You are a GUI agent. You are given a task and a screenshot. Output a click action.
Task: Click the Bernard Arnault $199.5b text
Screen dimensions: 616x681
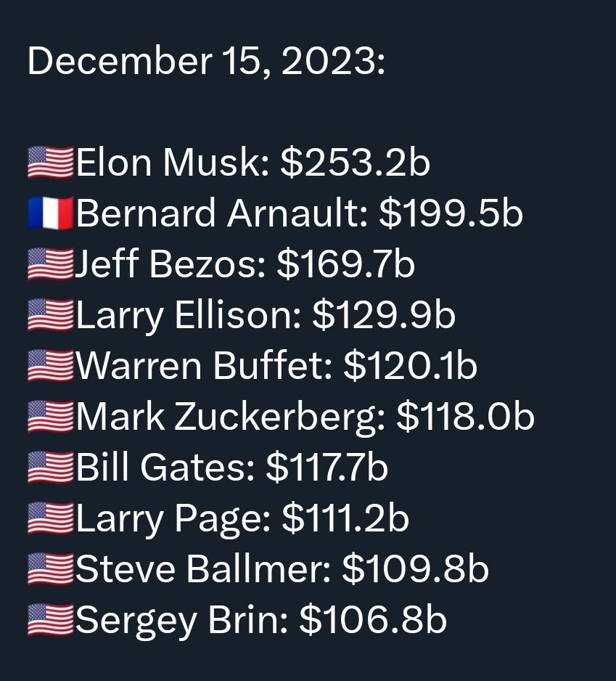300,213
